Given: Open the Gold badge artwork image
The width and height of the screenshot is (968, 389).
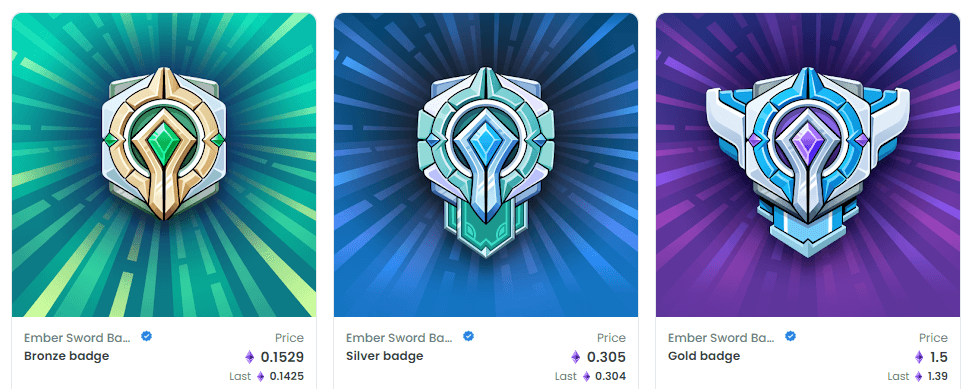Looking at the screenshot, I should tap(808, 165).
